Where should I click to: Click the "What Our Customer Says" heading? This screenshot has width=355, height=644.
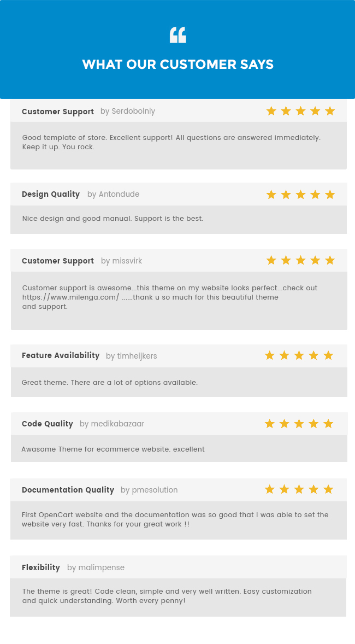coord(177,65)
